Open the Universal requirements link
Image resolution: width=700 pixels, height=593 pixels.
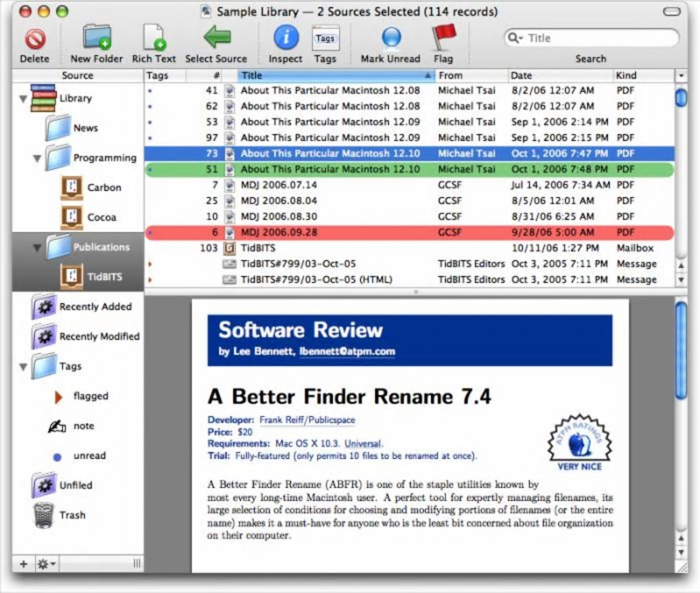pyautogui.click(x=363, y=444)
